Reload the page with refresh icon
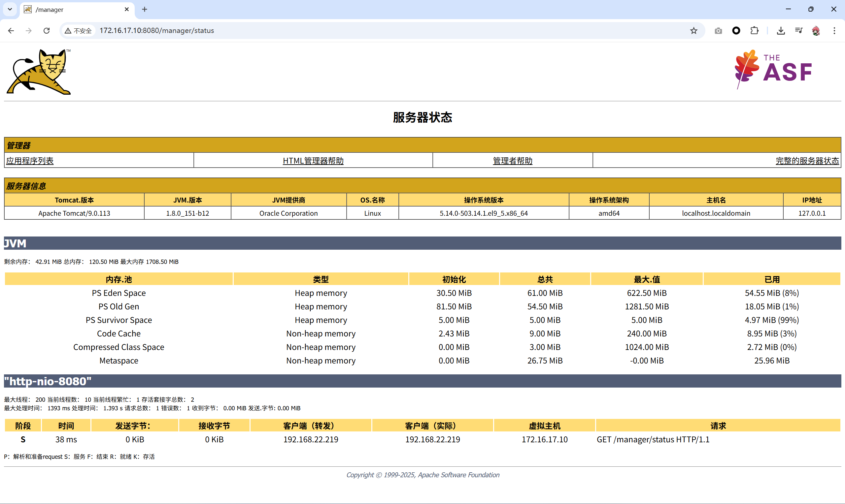The width and height of the screenshot is (845, 504). point(47,31)
